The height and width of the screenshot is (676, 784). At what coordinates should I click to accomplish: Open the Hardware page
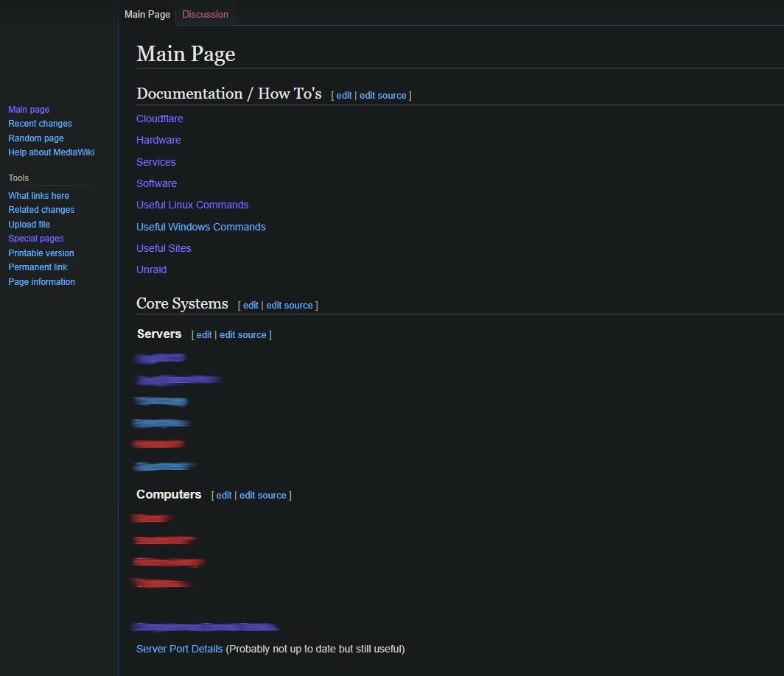[158, 140]
